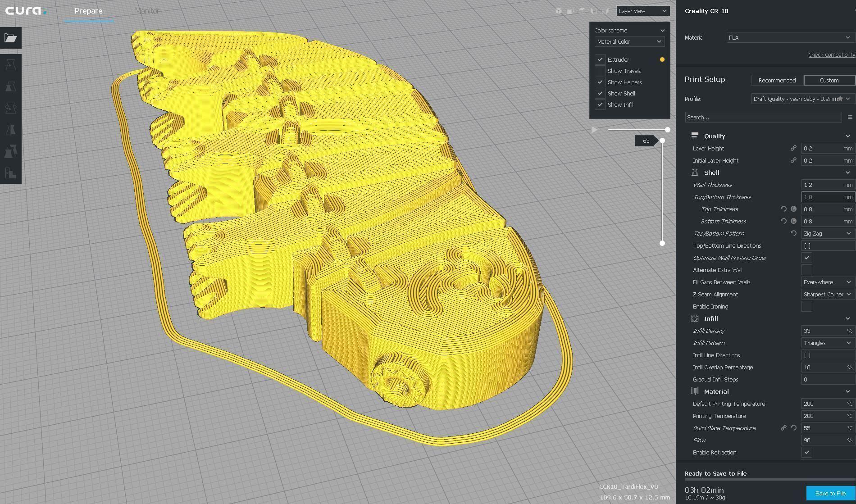
Task: Toggle the Extruder checkbox in layer view
Action: point(600,59)
